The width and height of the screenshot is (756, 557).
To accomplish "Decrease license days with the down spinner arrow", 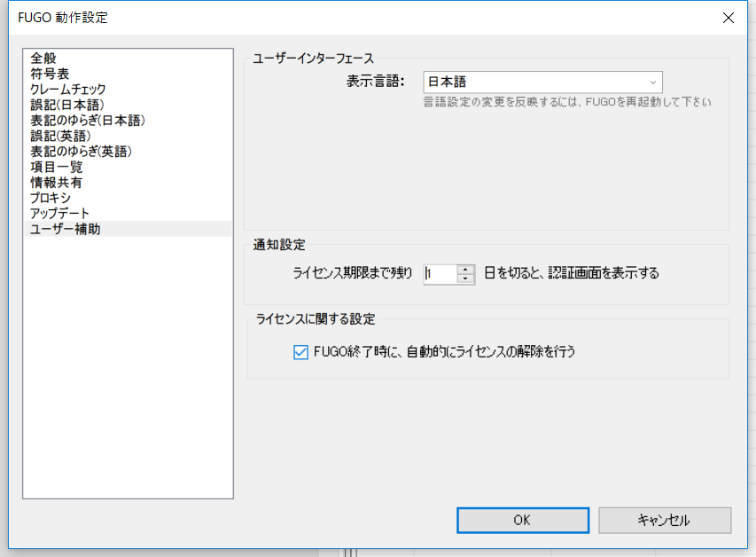I will pyautogui.click(x=465, y=279).
